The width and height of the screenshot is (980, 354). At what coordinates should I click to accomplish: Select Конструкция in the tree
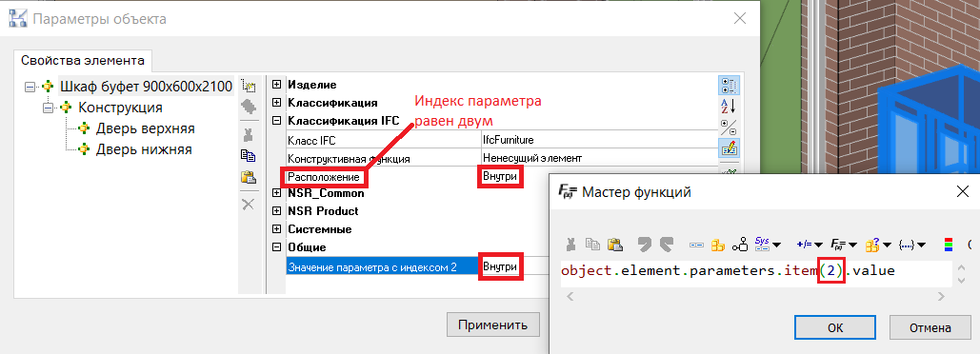[120, 108]
